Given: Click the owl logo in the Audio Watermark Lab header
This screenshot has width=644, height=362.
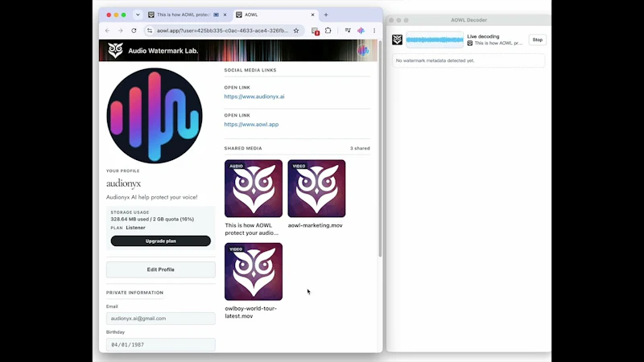Looking at the screenshot, I should (115, 51).
